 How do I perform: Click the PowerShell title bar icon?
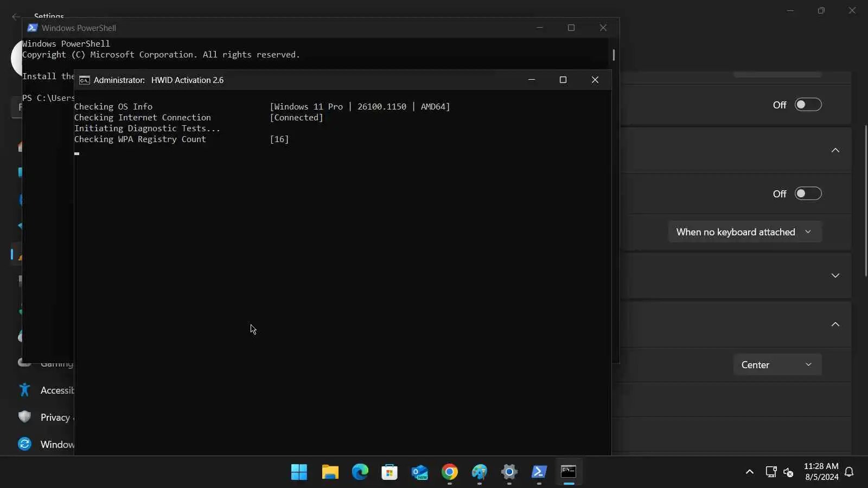[x=33, y=28]
